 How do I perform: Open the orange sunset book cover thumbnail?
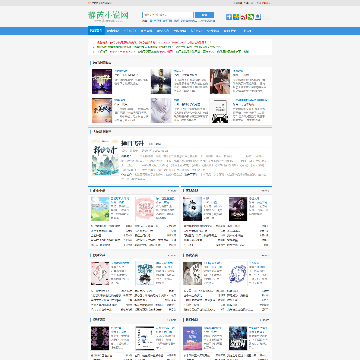[x=102, y=110]
